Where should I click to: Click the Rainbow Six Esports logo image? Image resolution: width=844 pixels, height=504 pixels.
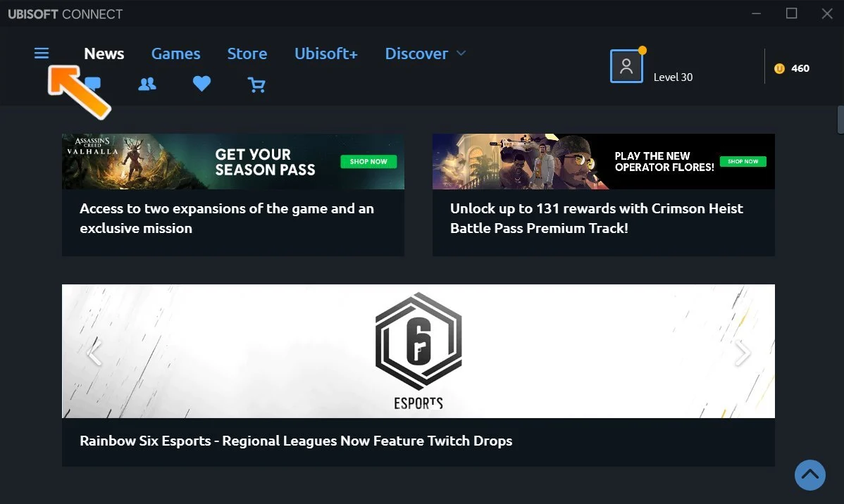tap(418, 351)
